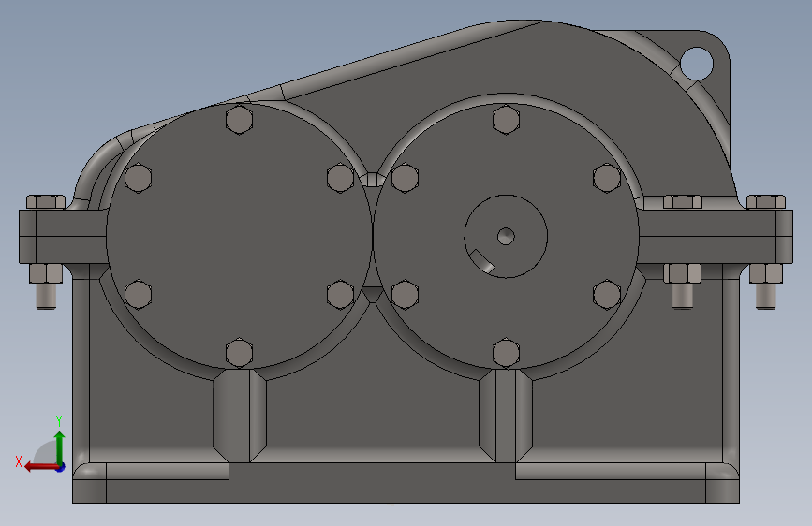
Task: Select the bottom hex bolt on left cover
Action: (x=239, y=353)
